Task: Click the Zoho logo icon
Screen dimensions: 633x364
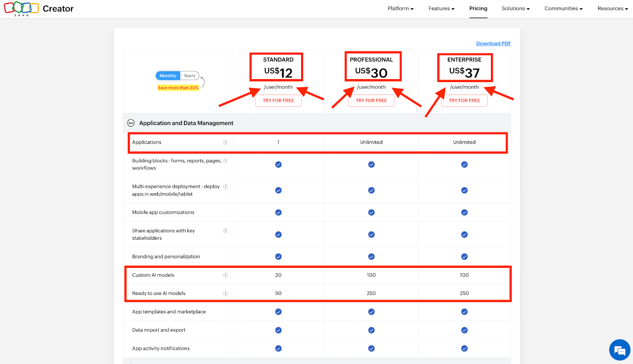Action: (21, 8)
